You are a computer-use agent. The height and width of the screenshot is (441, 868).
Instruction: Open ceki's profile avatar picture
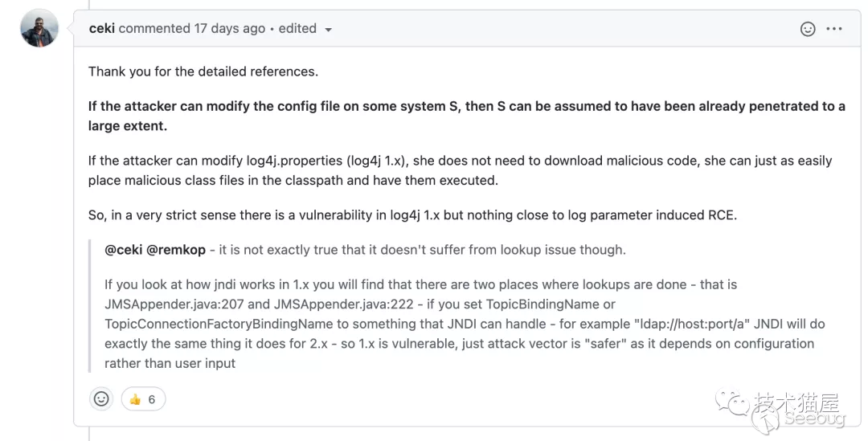point(39,28)
